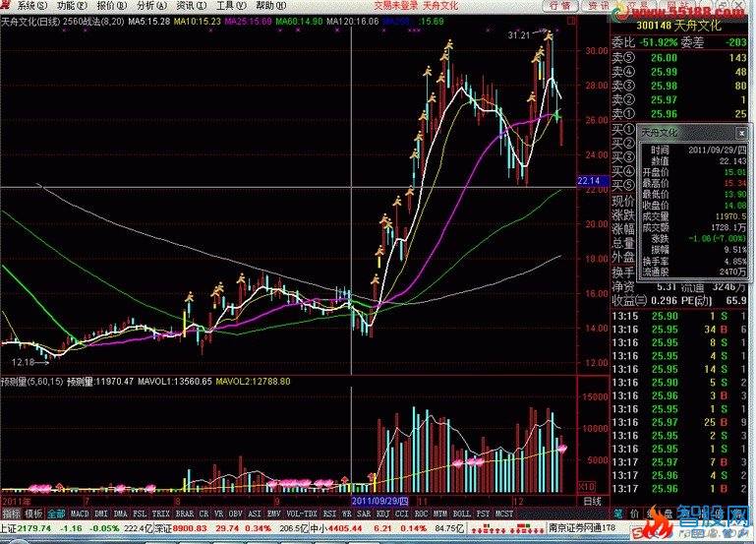Viewport: 756px width, 544px height.
Task: Click the 2011/09/29/四 date marker on timeline
Action: point(380,501)
